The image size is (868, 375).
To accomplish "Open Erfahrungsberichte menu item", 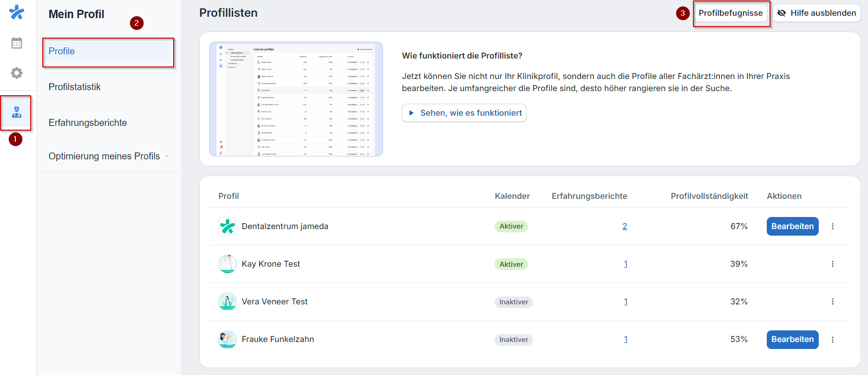I will (x=88, y=123).
